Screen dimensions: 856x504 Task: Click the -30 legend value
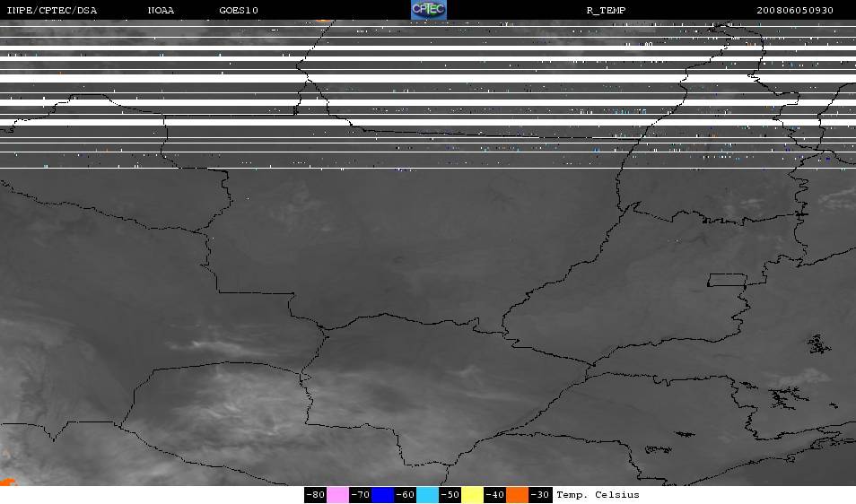tap(540, 495)
